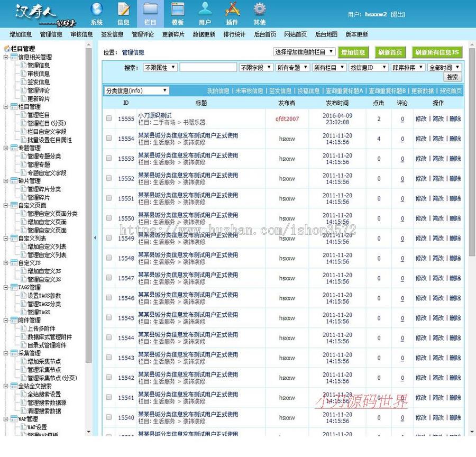
Task: Click the page icon beside 管理采集节点
Action: (x=23, y=370)
